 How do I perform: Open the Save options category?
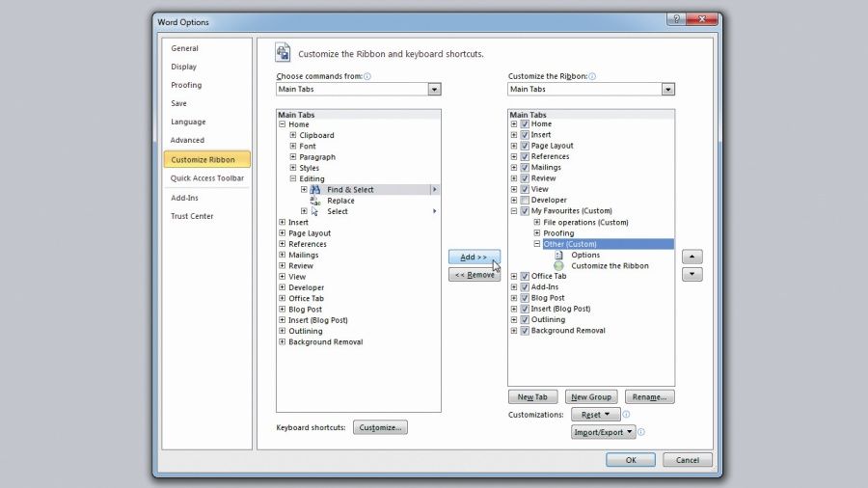coord(178,103)
